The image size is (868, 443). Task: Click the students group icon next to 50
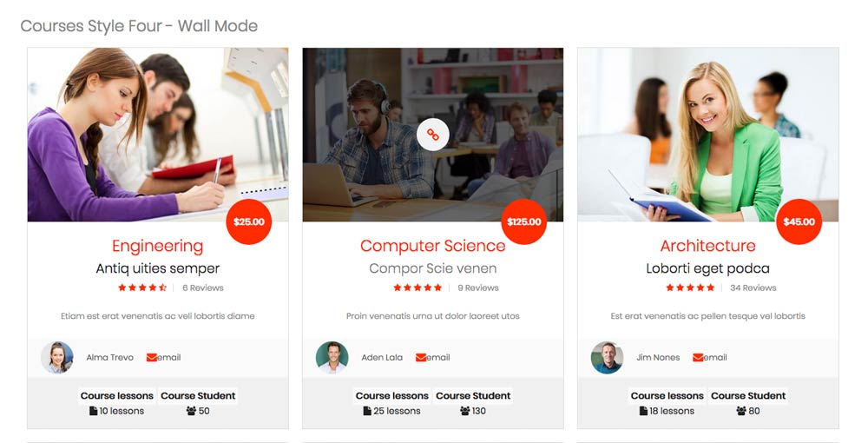[x=192, y=411]
